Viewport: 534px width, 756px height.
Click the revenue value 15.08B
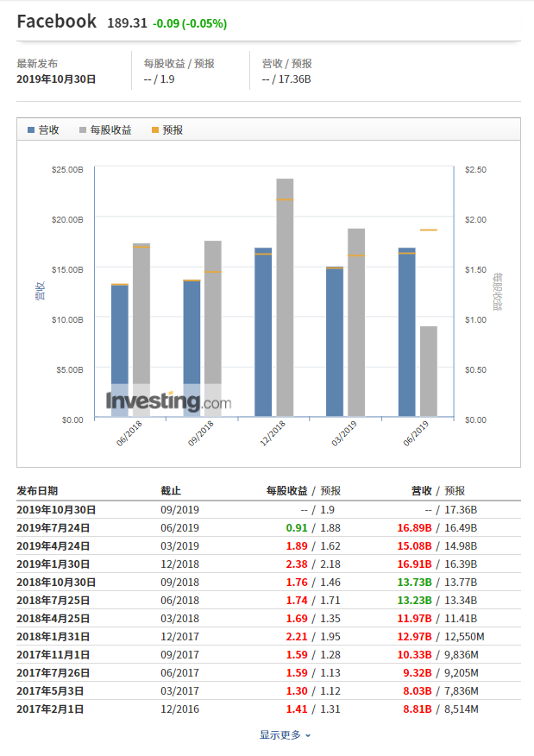414,545
